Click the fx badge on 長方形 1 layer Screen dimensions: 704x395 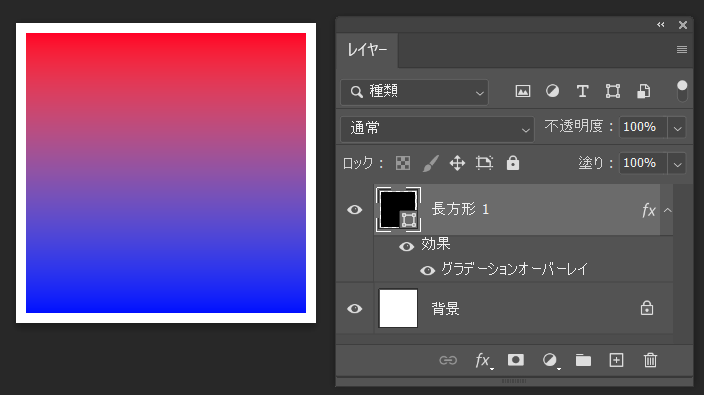point(649,210)
